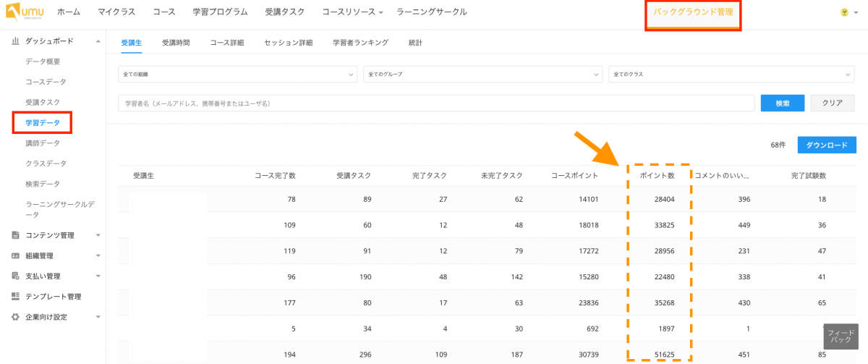The width and height of the screenshot is (868, 364).
Task: Click the 支払い管理 icon in sidebar
Action: (x=15, y=276)
